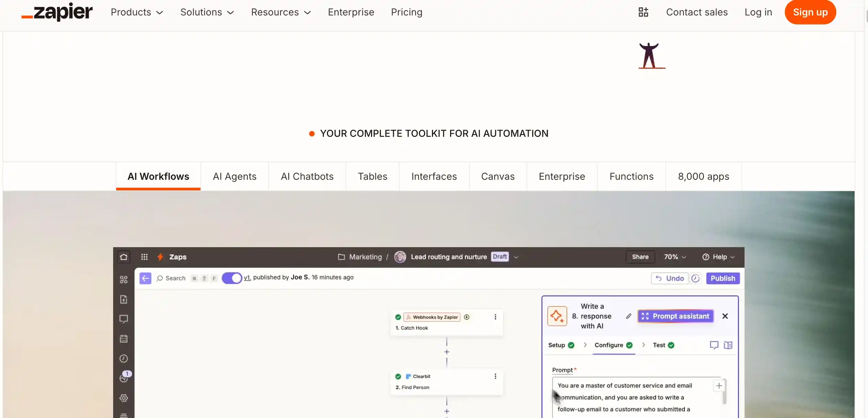The height and width of the screenshot is (418, 868).
Task: Expand the Products dropdown menu
Action: click(x=137, y=12)
